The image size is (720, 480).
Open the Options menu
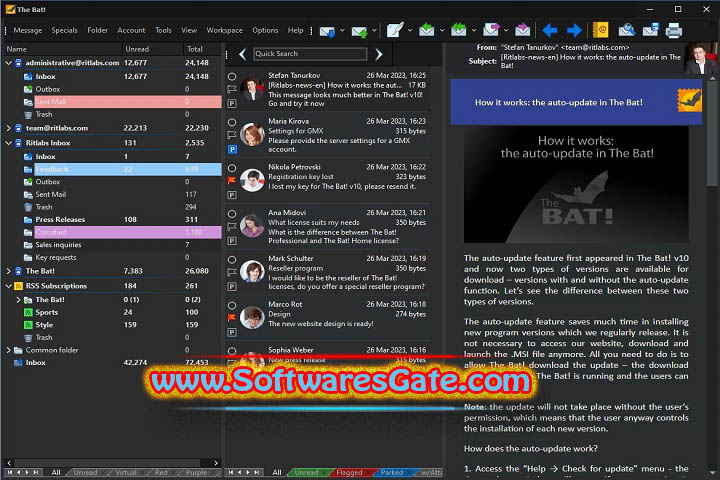(265, 30)
